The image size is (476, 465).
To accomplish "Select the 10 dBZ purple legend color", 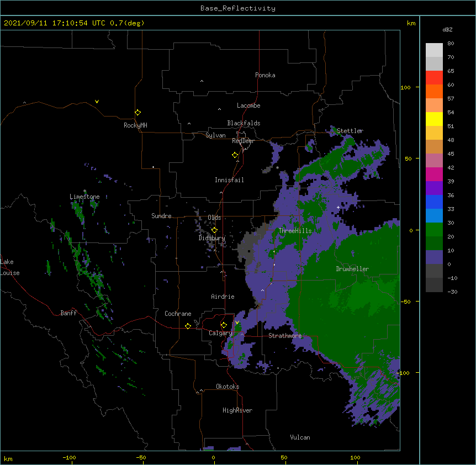I will click(434, 257).
